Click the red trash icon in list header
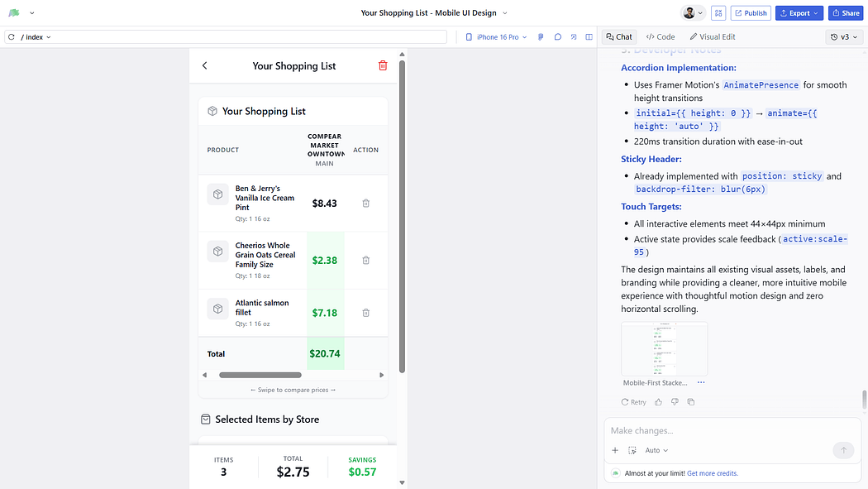Viewport: 868px width, 489px height. (383, 66)
